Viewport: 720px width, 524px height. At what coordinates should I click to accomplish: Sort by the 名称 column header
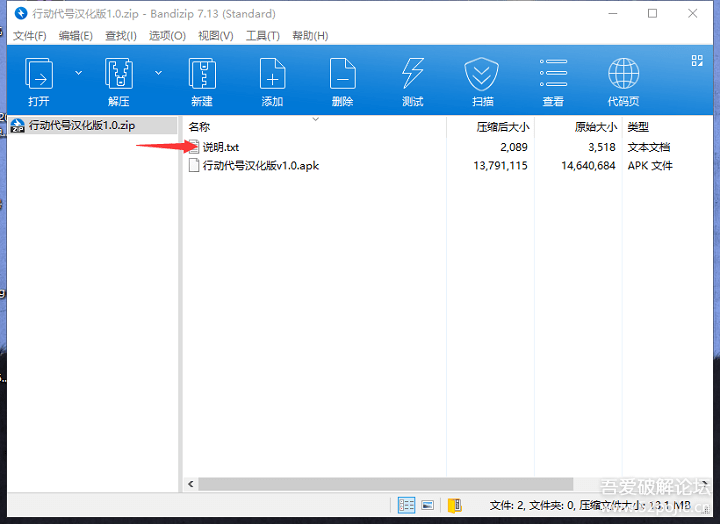tap(199, 127)
